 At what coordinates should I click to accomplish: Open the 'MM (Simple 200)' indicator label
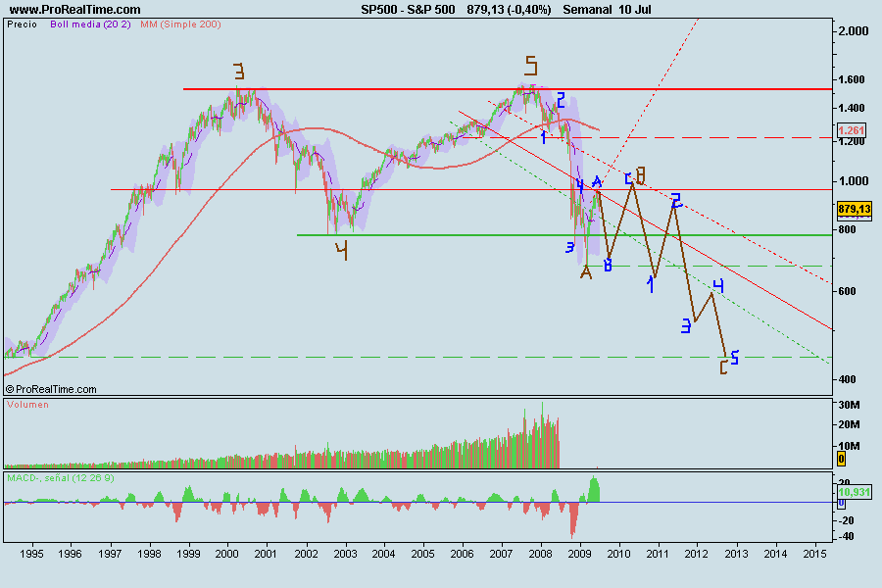coord(180,24)
